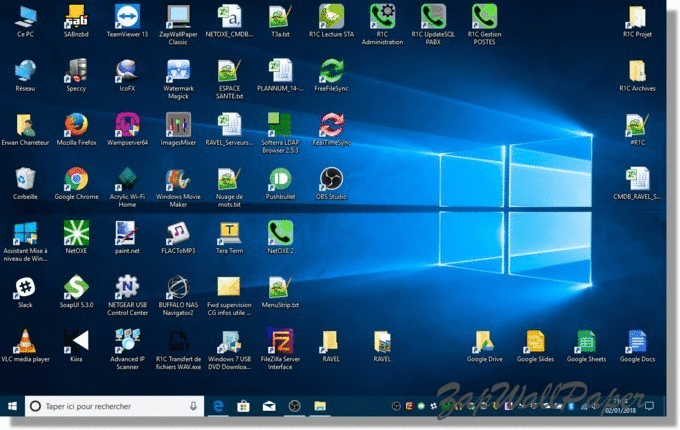Click the Corbeille recycle bin

[25, 178]
